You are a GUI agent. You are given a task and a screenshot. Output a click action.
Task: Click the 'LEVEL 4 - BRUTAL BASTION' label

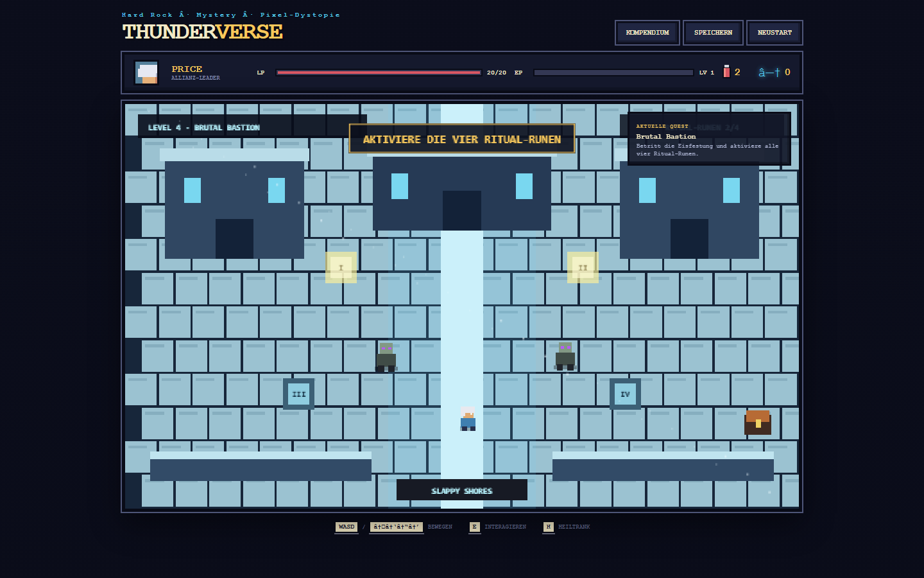click(204, 128)
